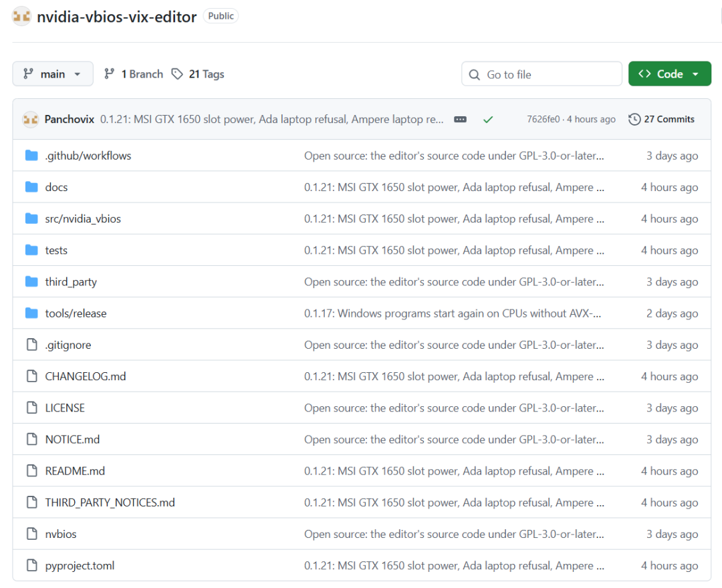
Task: Open the third_party folder
Action: point(71,282)
